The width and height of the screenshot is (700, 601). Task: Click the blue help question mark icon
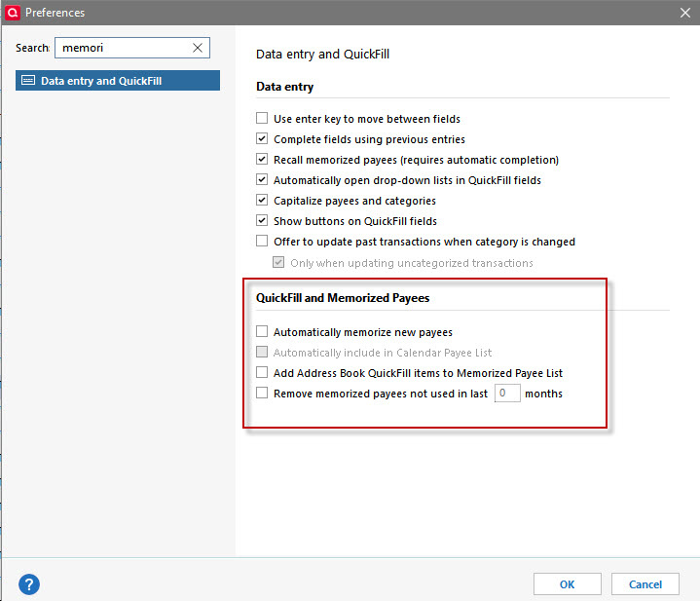pyautogui.click(x=29, y=584)
